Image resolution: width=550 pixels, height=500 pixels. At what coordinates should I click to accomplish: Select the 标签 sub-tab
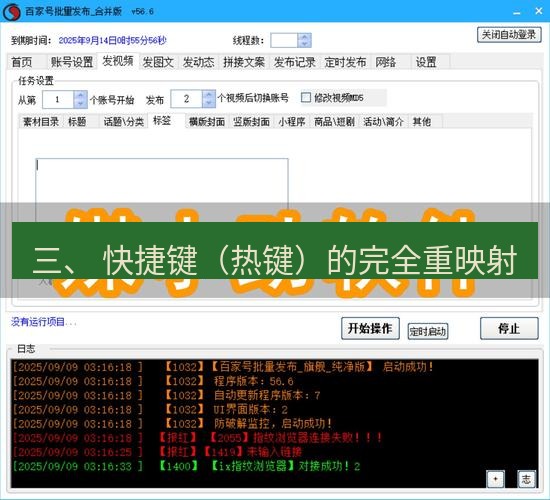point(166,121)
